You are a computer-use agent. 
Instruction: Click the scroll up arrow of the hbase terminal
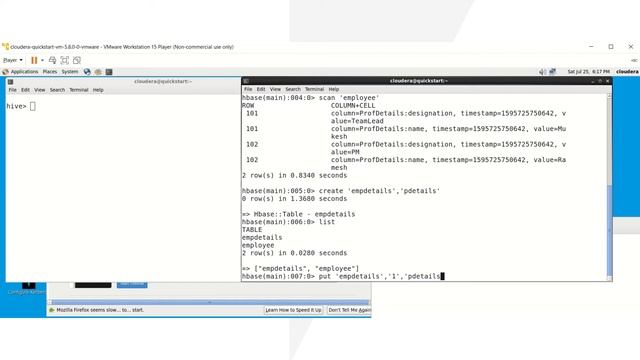pos(609,96)
